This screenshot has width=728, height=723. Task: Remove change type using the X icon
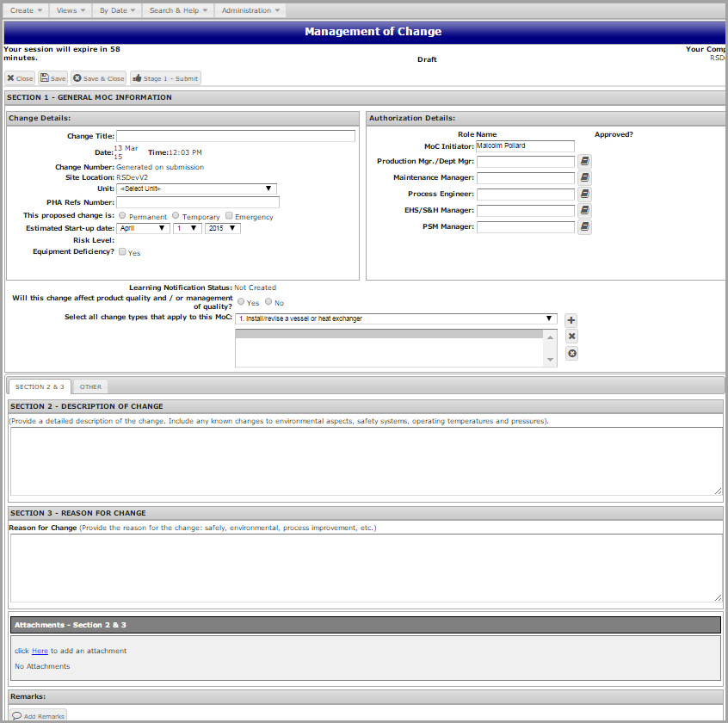click(571, 337)
